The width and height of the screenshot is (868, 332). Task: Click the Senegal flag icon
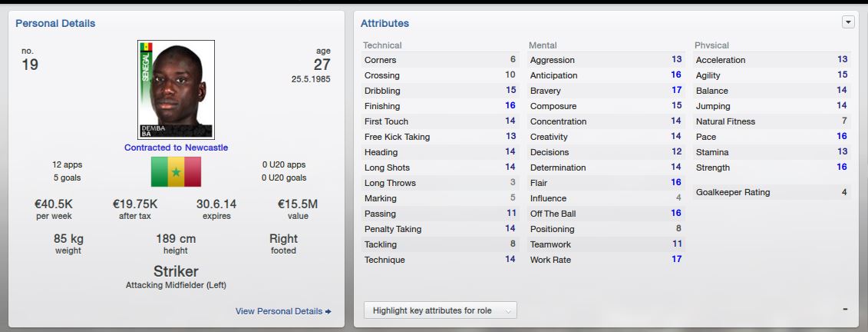[x=176, y=172]
